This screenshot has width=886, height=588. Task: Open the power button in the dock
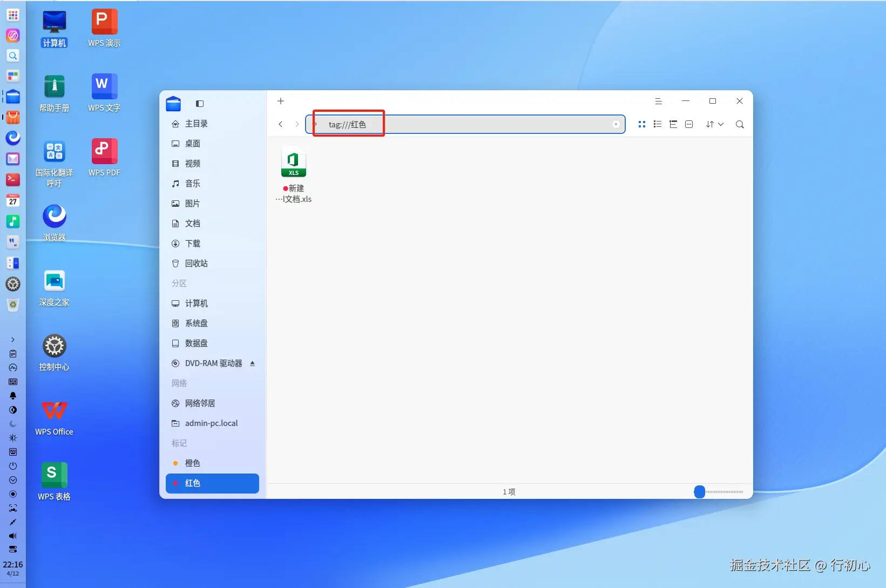(13, 466)
